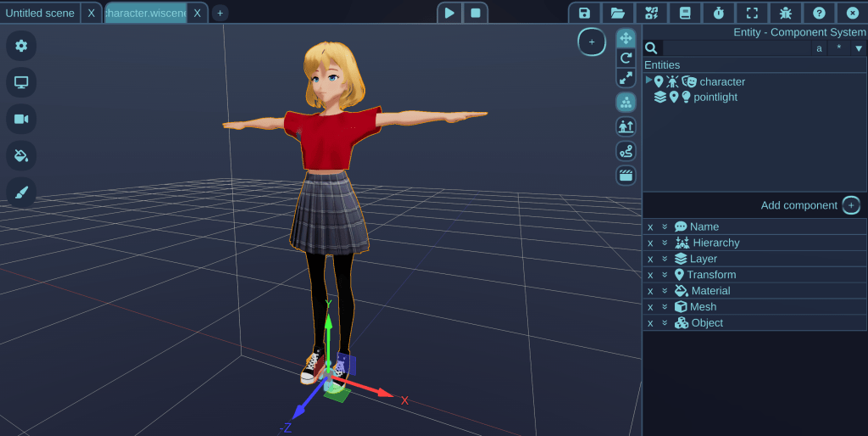Open the clapperboard cinema mode icon
The image size is (868, 436).
coord(626,176)
